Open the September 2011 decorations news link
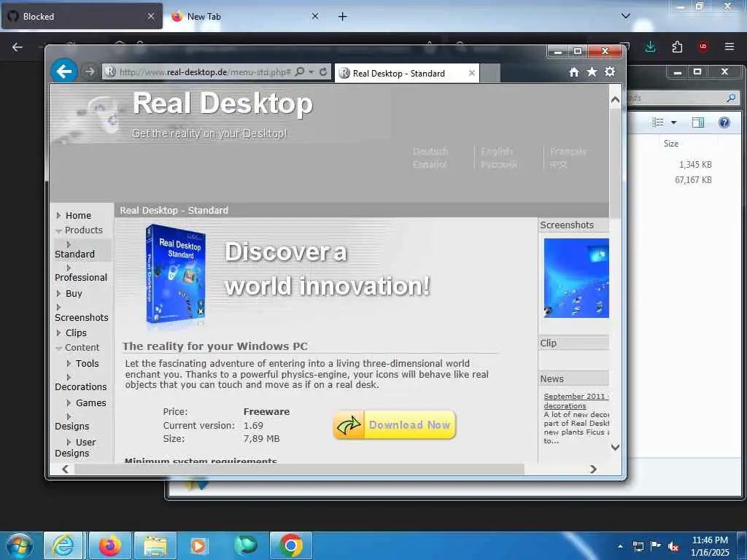This screenshot has width=747, height=560. coord(576,401)
